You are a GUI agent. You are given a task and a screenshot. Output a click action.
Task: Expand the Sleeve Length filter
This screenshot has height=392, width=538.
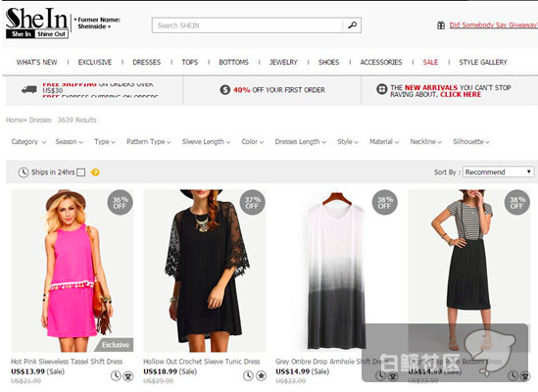pos(206,142)
